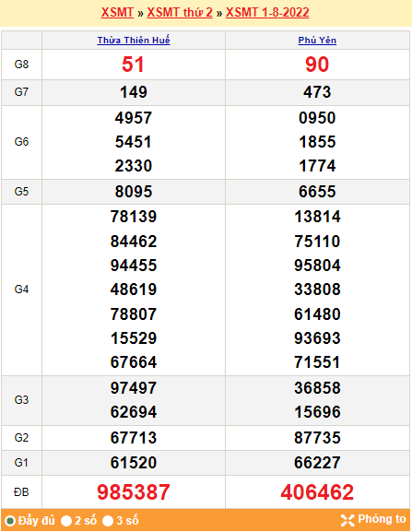Image resolution: width=412 pixels, height=532 pixels.
Task: Choose the 2 số radio option
Action: tap(66, 520)
